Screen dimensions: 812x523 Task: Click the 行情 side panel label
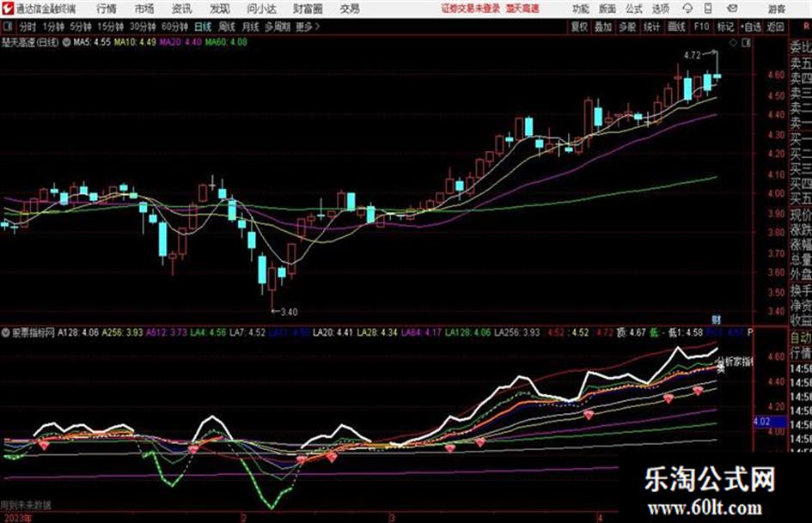pyautogui.click(x=801, y=353)
